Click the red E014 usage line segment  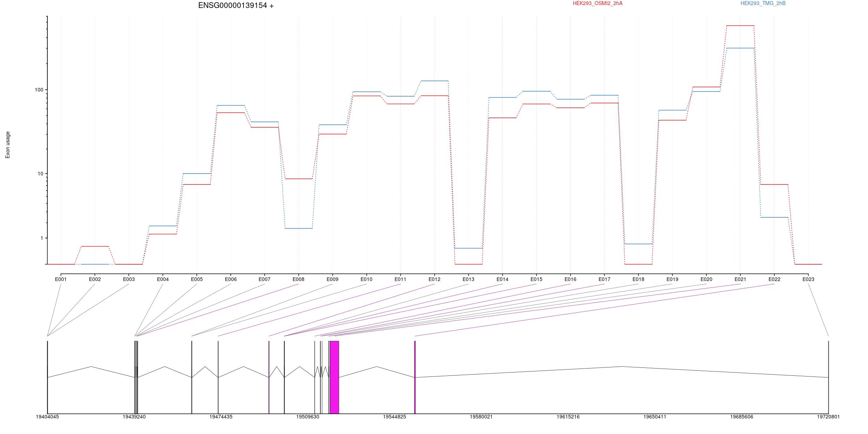(x=502, y=118)
